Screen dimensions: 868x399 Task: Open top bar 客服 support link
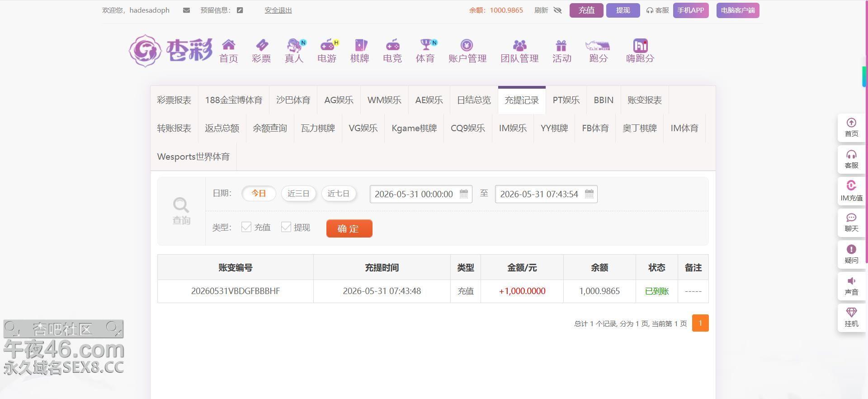[657, 10]
